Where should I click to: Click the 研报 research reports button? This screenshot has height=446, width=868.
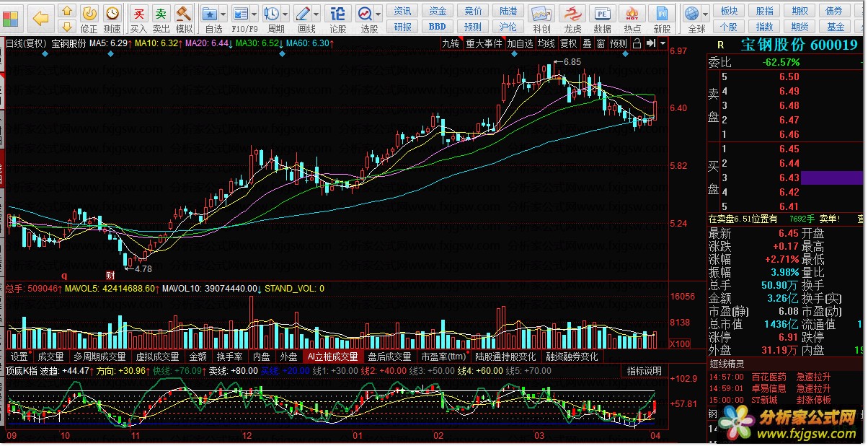[x=403, y=27]
